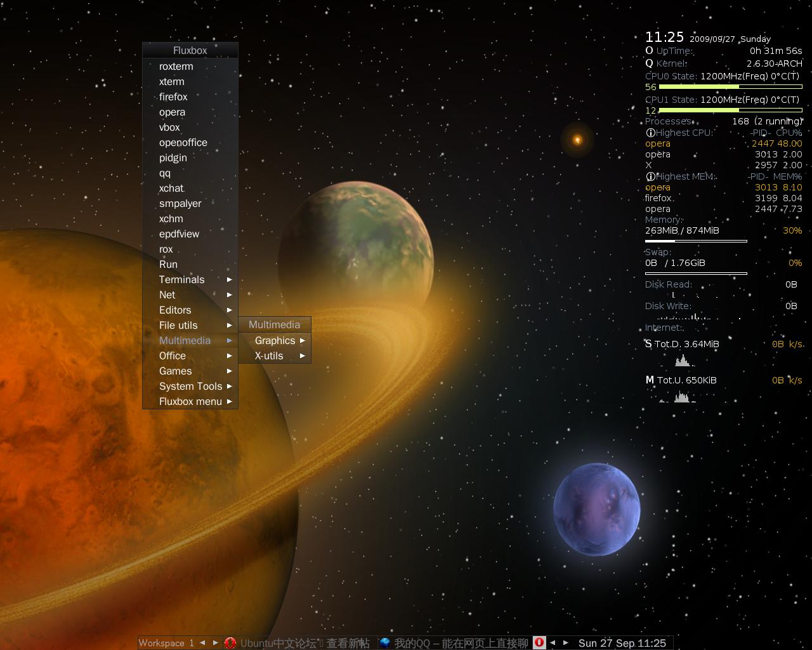This screenshot has width=812, height=650.
Task: Click the conky time 11:25
Action: point(664,37)
